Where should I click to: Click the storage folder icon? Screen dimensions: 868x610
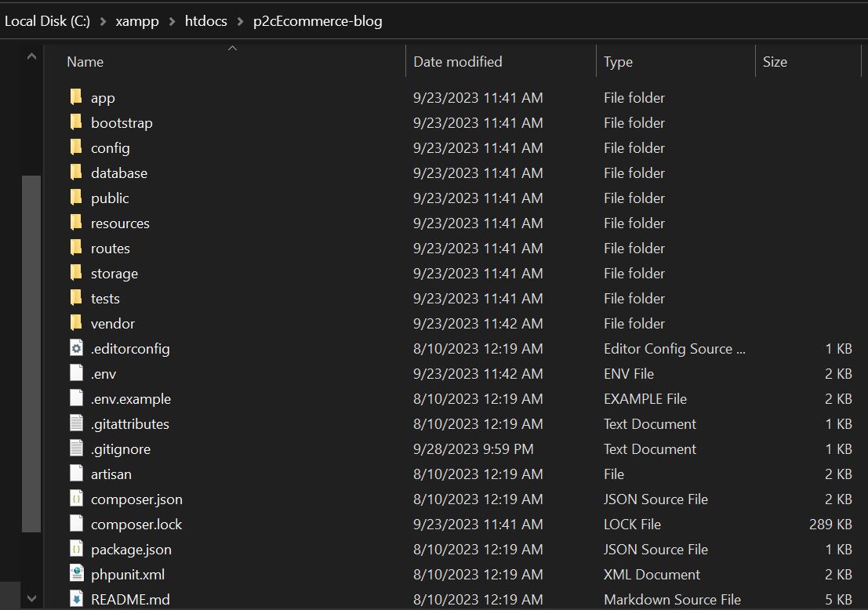[x=76, y=273]
